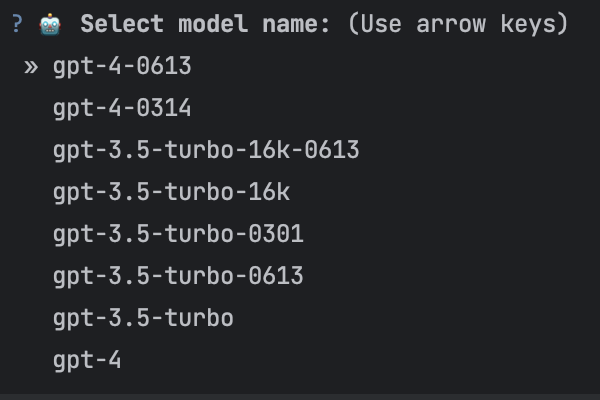Click the gray strip below the list

(300, 397)
